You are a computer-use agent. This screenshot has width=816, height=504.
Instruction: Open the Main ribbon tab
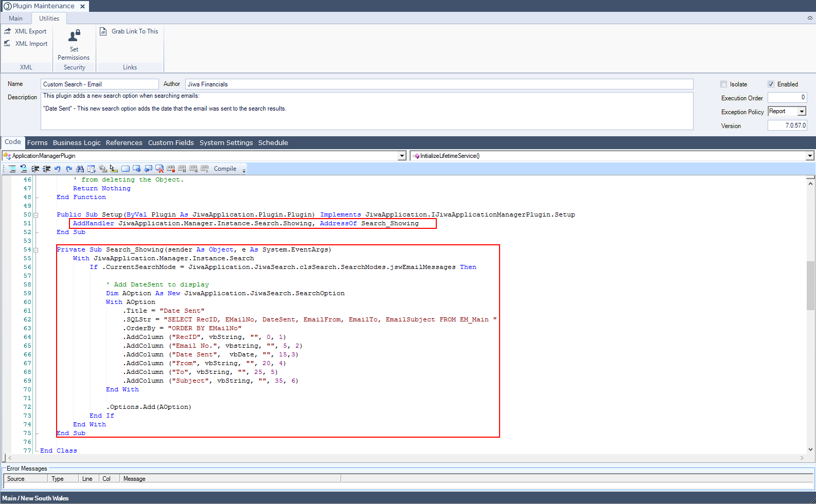(x=15, y=19)
